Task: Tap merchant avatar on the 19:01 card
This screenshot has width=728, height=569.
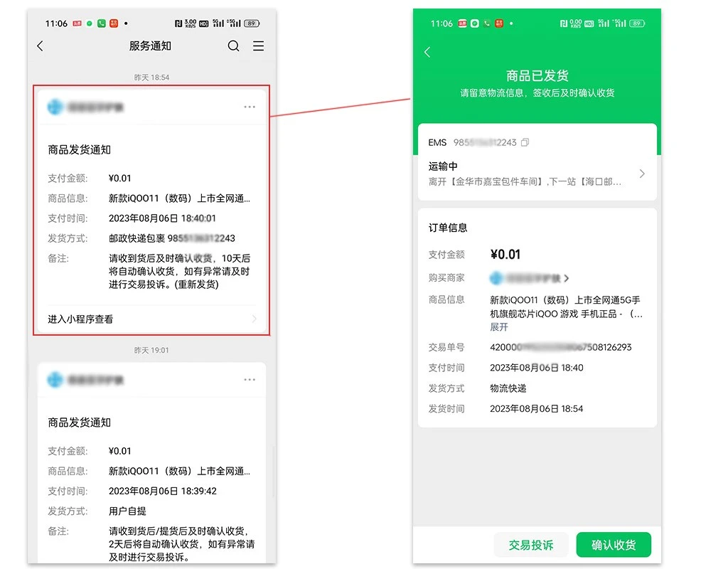Action: (55, 380)
